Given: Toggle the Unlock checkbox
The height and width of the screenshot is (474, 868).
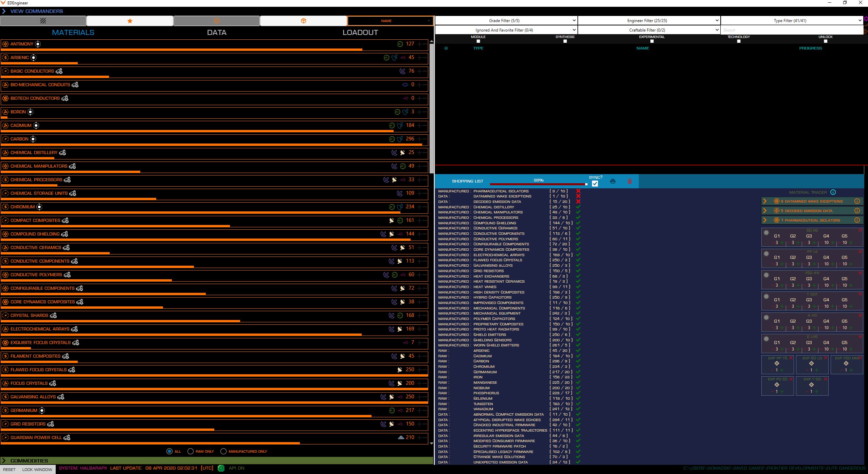Looking at the screenshot, I should pos(826,41).
